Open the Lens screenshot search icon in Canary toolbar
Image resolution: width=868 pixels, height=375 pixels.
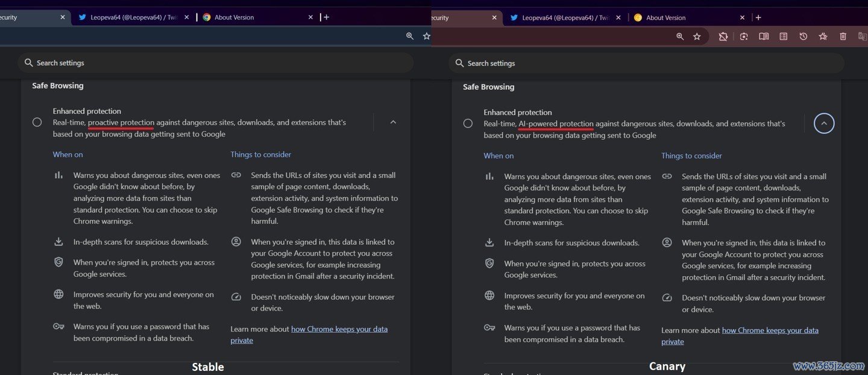[744, 37]
